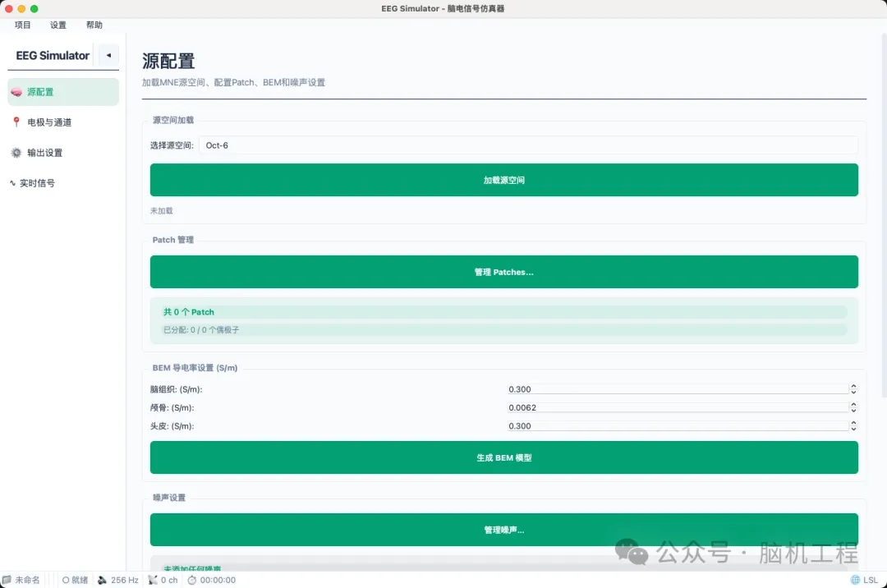Click the pin icon beside 电极与通道
The width and height of the screenshot is (887, 588).
click(x=16, y=122)
